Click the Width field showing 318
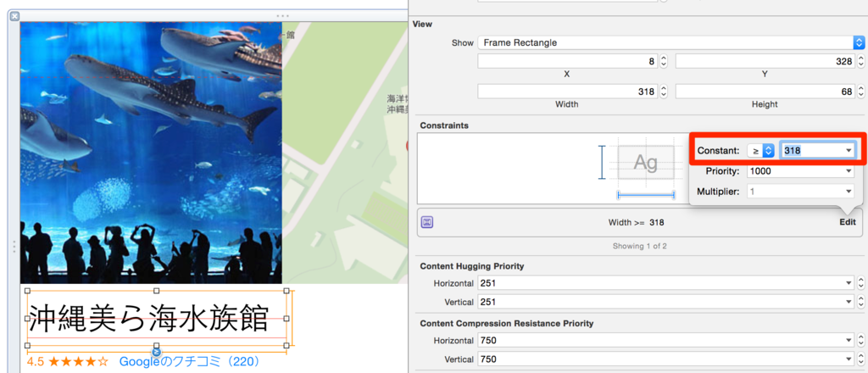 pyautogui.click(x=567, y=92)
